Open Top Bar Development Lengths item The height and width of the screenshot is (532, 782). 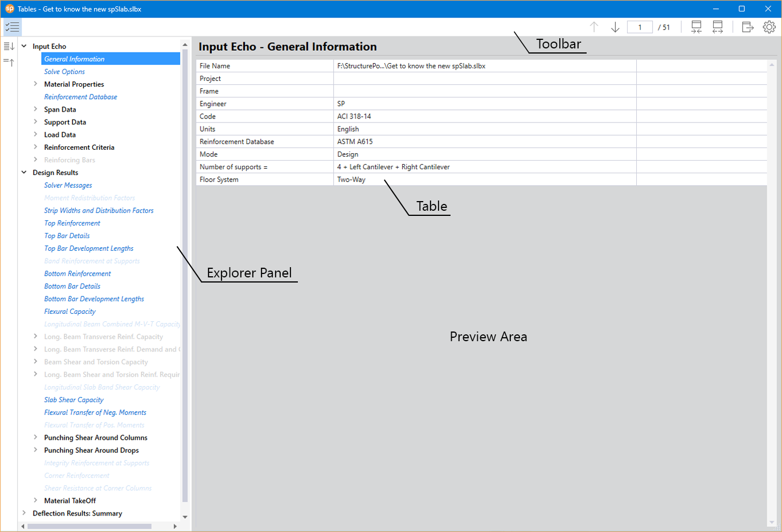pos(89,248)
